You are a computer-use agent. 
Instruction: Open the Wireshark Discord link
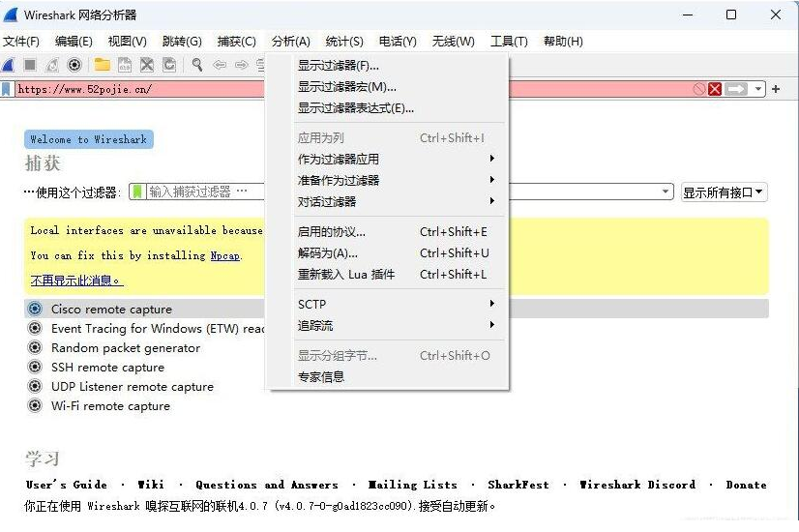(x=637, y=485)
